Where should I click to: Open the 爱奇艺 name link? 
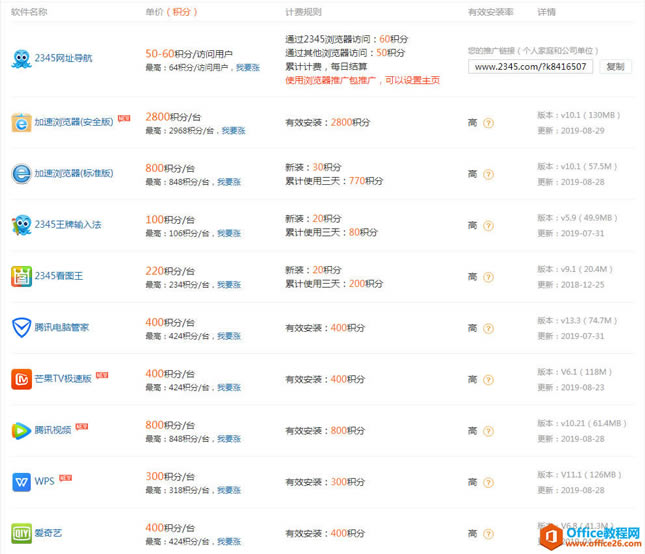(x=48, y=533)
